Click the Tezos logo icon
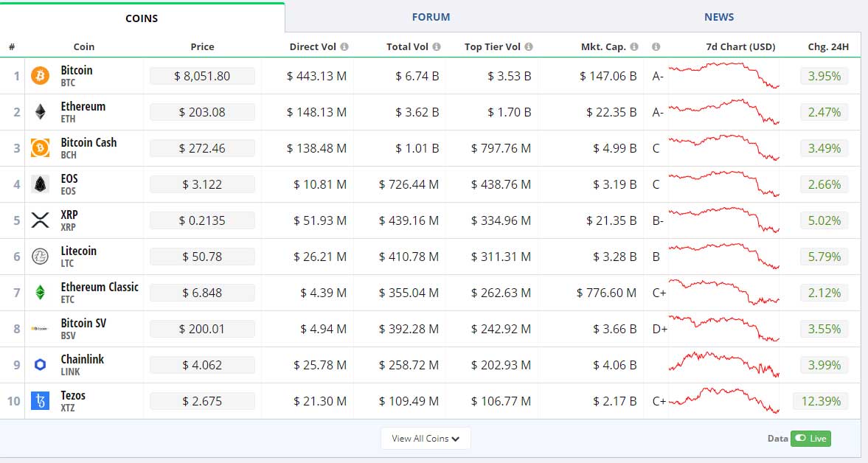This screenshot has height=463, width=868. [x=40, y=400]
